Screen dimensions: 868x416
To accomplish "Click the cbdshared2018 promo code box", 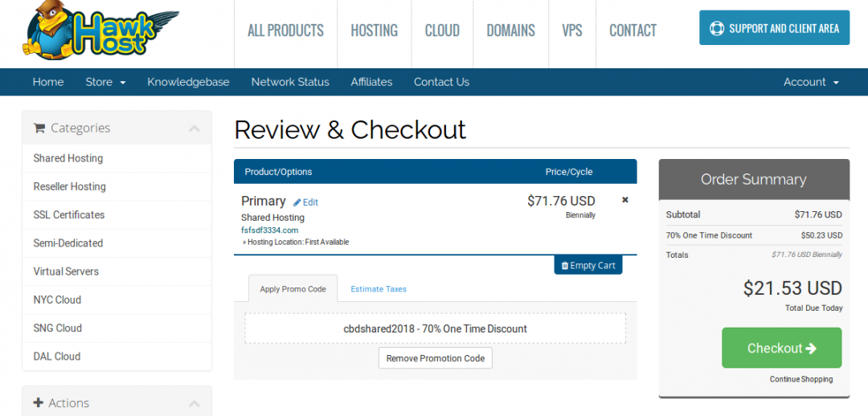I will [x=435, y=328].
